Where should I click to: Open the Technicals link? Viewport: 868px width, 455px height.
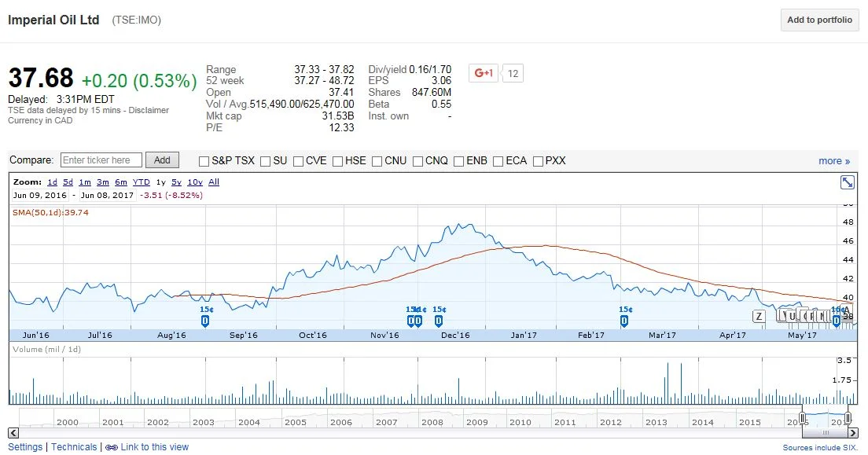point(74,447)
